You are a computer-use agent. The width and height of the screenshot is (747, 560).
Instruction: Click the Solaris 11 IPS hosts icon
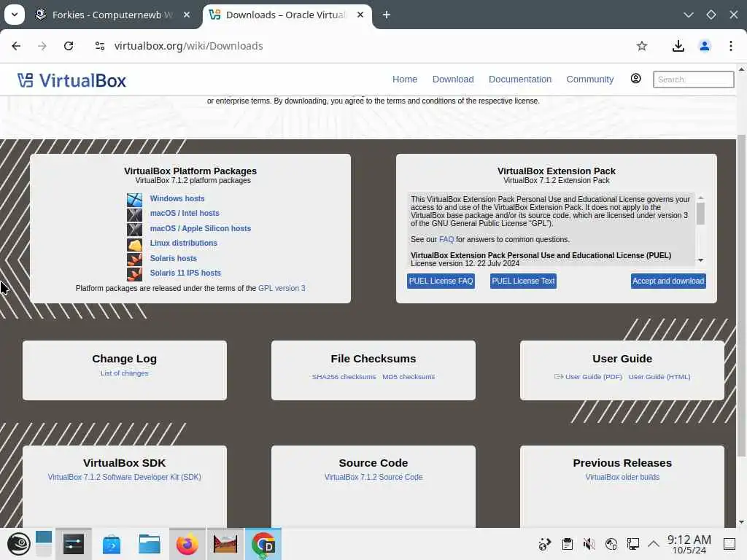tap(134, 274)
